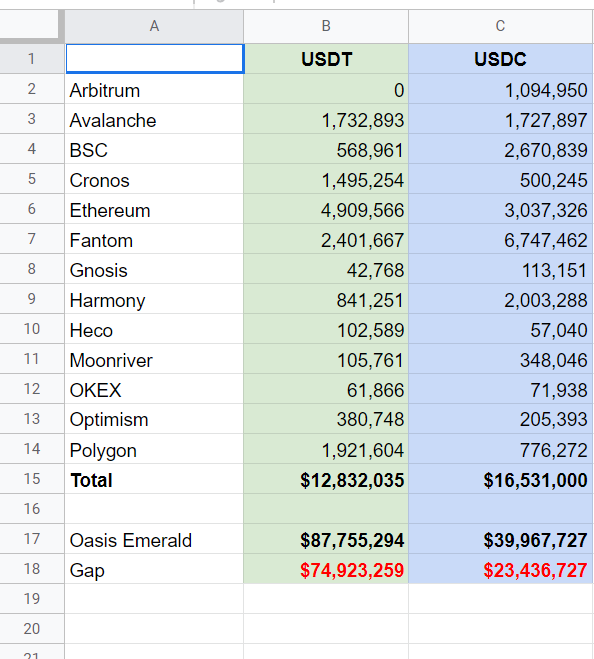Select column C header
Screen dimensions: 594x659
(501, 26)
